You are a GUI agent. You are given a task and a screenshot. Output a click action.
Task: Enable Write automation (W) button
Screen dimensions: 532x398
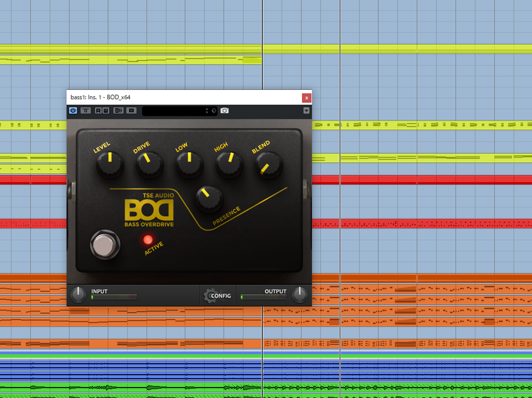(x=105, y=111)
